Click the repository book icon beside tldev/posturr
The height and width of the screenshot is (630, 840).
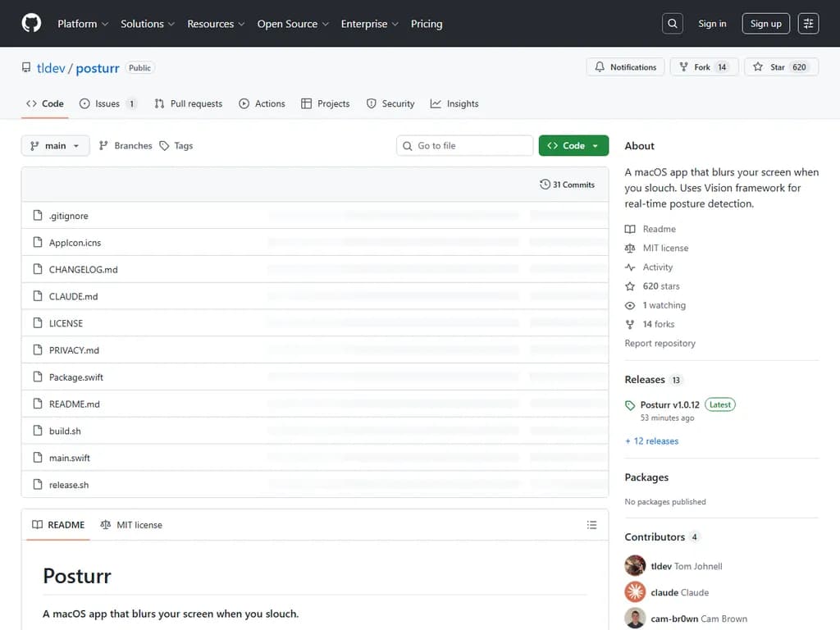pos(25,66)
